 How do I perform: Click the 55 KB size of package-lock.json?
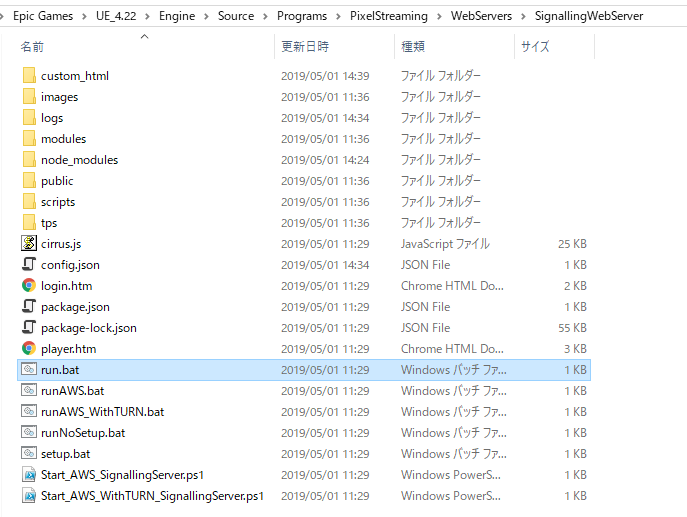coord(572,328)
